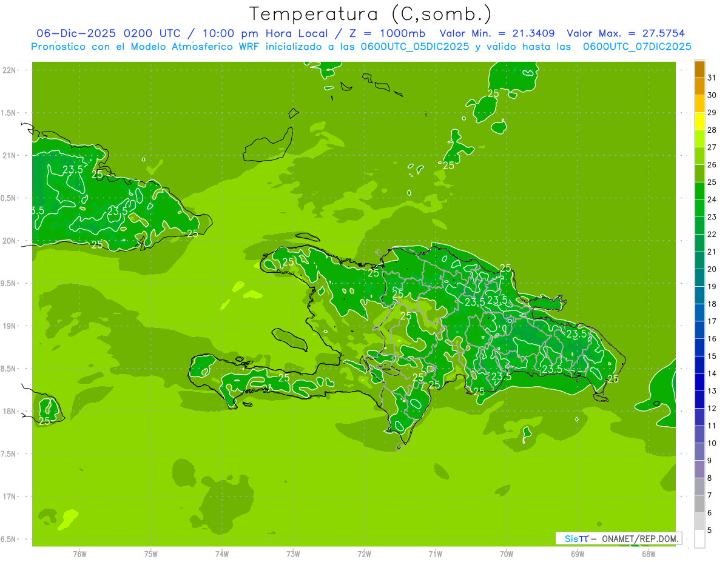Click the "72W" longitude axis label
This screenshot has width=728, height=562.
(x=364, y=554)
